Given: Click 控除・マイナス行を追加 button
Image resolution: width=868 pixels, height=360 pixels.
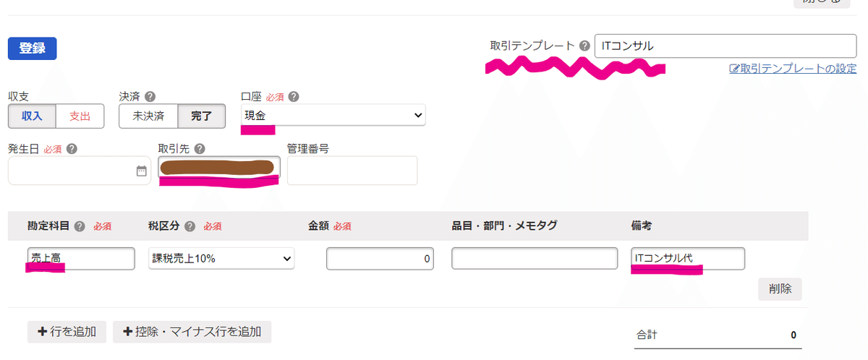Looking at the screenshot, I should [x=192, y=332].
